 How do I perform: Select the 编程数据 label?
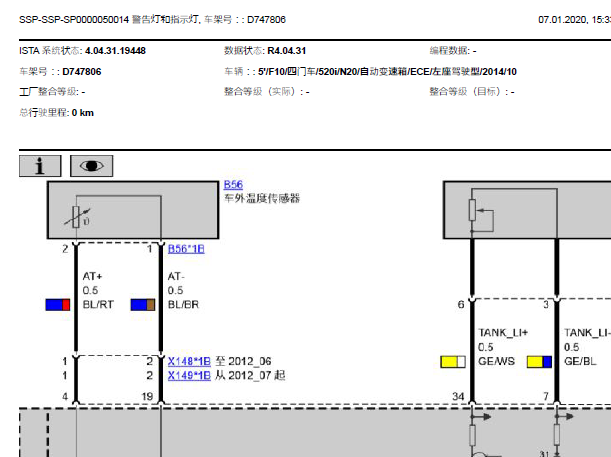[x=449, y=51]
